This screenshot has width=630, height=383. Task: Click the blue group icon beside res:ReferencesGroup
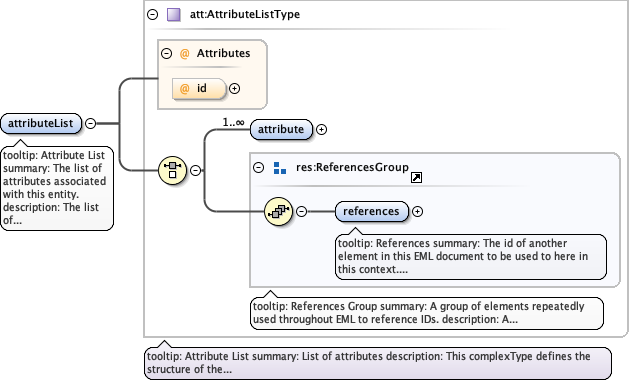click(280, 168)
